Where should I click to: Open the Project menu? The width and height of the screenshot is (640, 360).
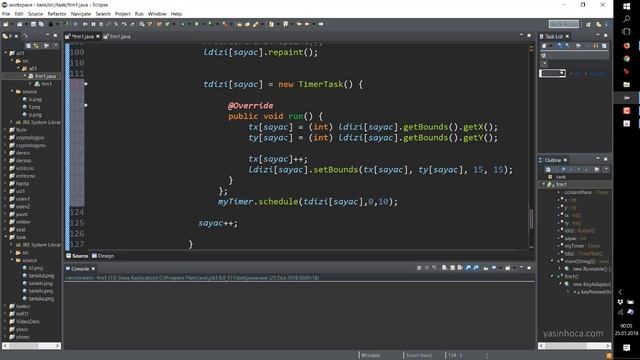[x=122, y=13]
